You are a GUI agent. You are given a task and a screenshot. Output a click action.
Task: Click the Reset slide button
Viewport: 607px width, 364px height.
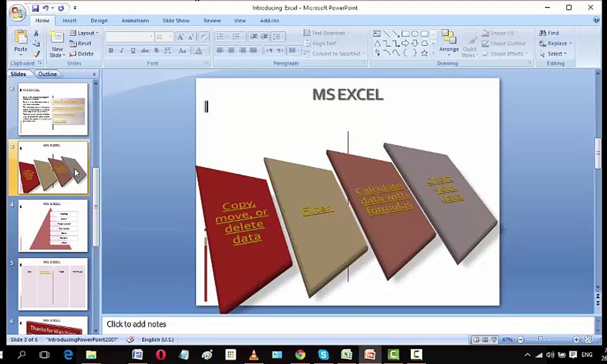tap(80, 43)
